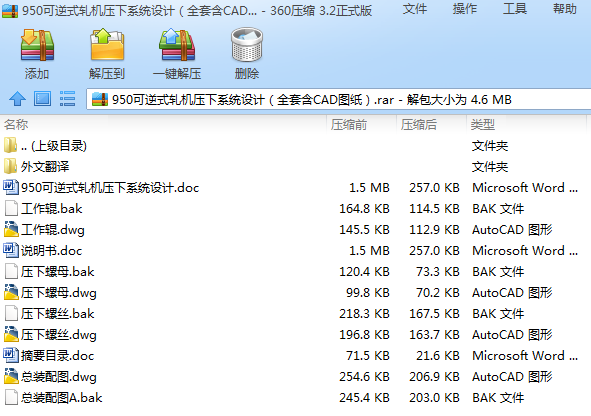591x416 pixels.
Task: Click BAK 文件 type of 总装配图A.bak
Action: tap(498, 398)
